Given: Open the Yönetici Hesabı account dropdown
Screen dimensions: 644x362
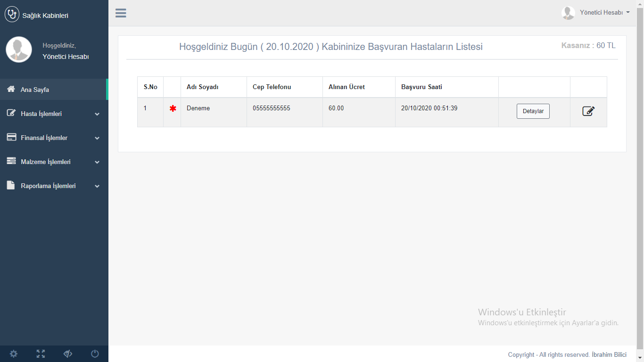Looking at the screenshot, I should tap(596, 13).
